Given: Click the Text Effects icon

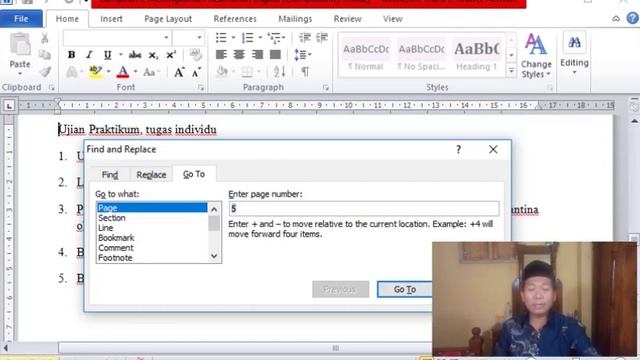Looking at the screenshot, I should click(72, 72).
